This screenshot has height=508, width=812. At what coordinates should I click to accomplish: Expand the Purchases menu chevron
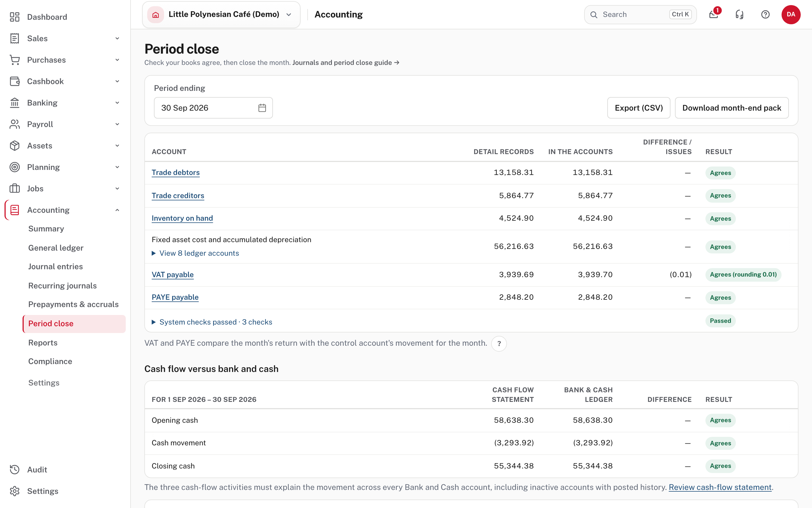click(117, 60)
